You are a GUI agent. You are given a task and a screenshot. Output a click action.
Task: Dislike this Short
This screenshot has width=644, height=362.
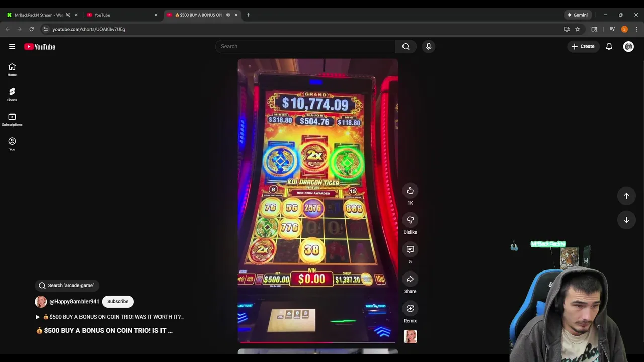point(410,220)
